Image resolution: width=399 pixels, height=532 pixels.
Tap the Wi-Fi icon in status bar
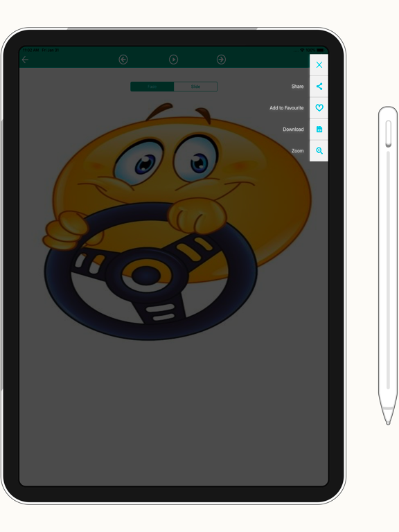[302, 50]
